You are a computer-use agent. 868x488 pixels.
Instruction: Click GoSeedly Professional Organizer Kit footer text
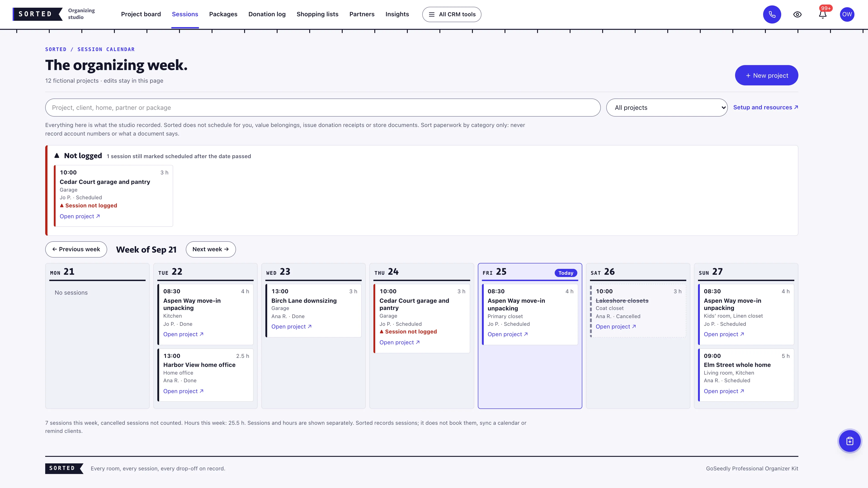[752, 469]
